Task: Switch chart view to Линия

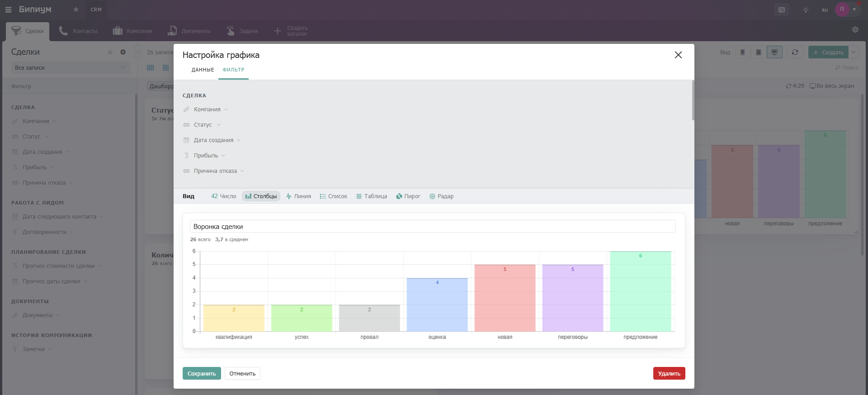Action: pyautogui.click(x=298, y=196)
